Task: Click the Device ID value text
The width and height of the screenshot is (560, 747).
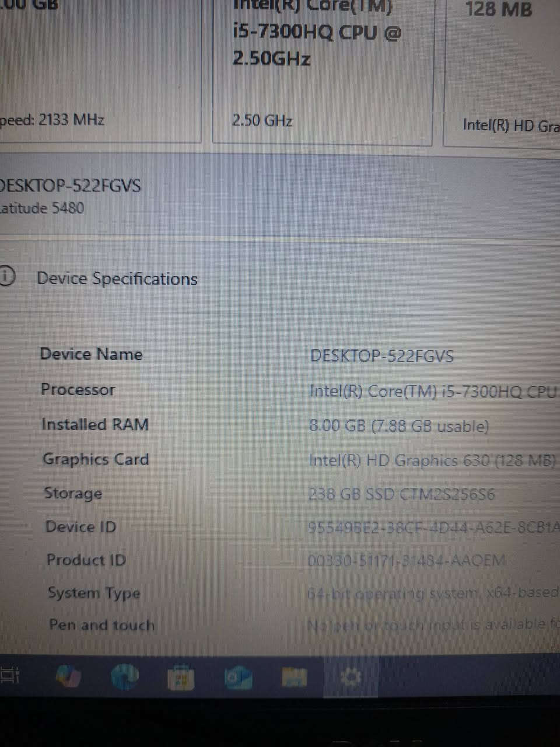Action: (433, 528)
